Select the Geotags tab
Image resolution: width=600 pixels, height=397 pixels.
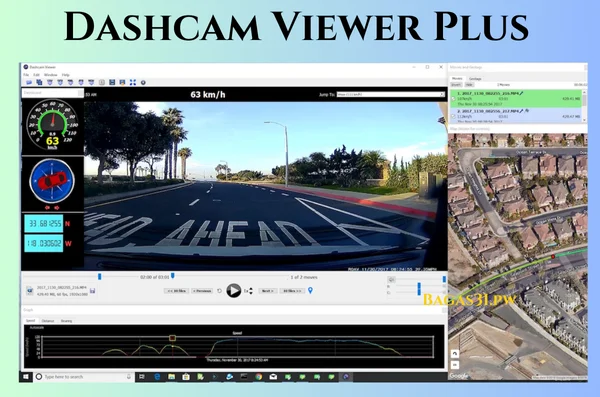[475, 78]
